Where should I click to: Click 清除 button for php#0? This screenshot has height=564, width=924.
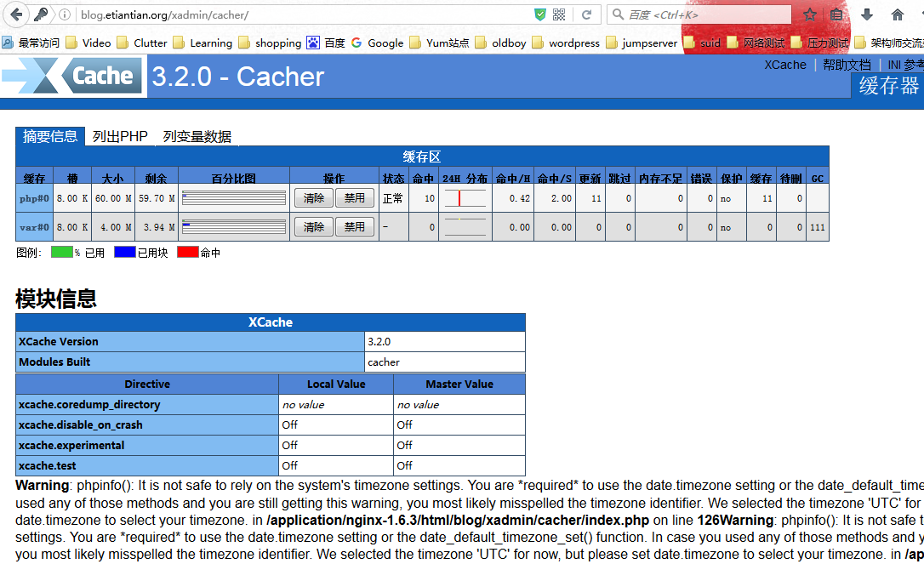pos(314,198)
